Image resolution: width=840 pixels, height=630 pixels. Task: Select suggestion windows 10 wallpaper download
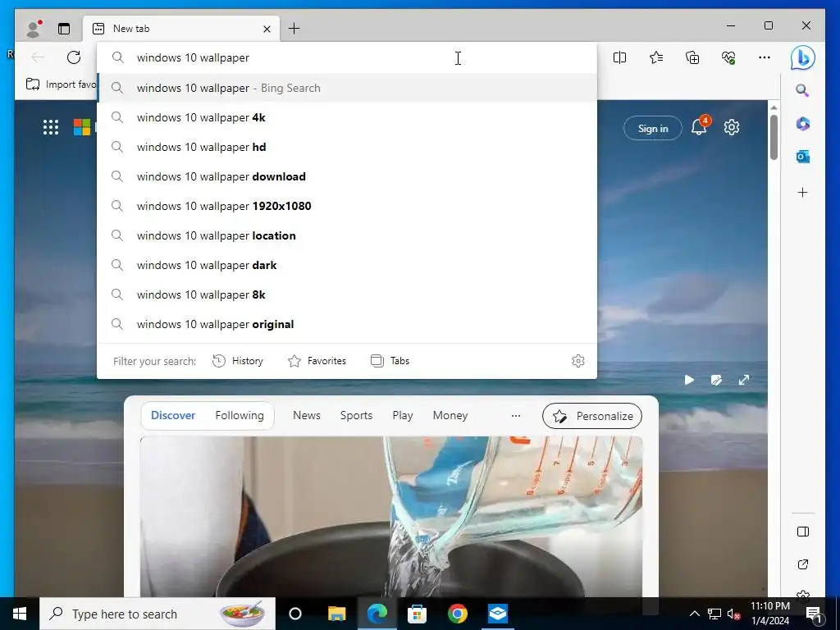click(x=347, y=176)
